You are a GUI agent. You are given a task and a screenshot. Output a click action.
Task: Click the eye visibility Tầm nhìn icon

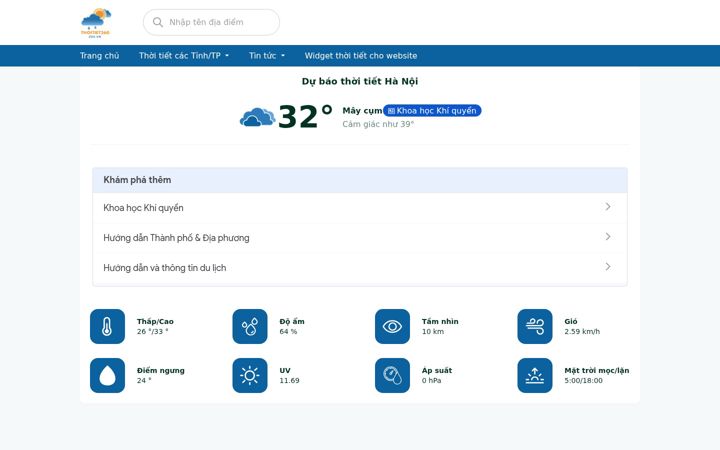pos(392,326)
